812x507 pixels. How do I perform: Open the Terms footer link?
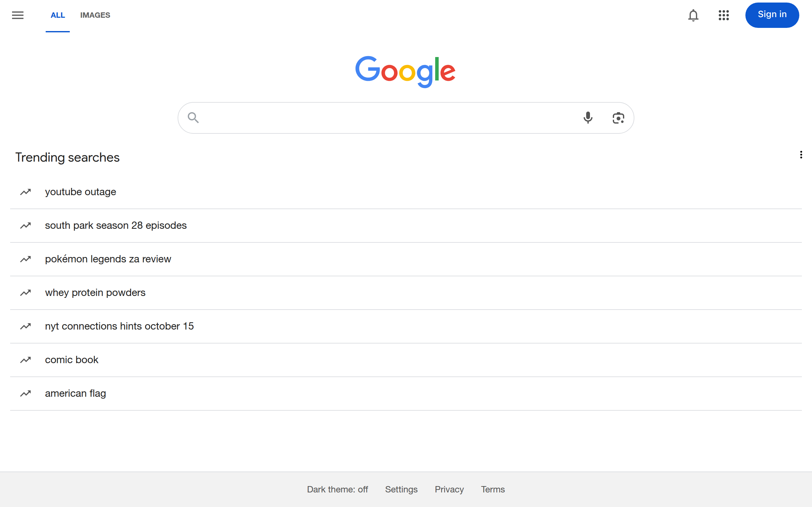[x=493, y=489]
